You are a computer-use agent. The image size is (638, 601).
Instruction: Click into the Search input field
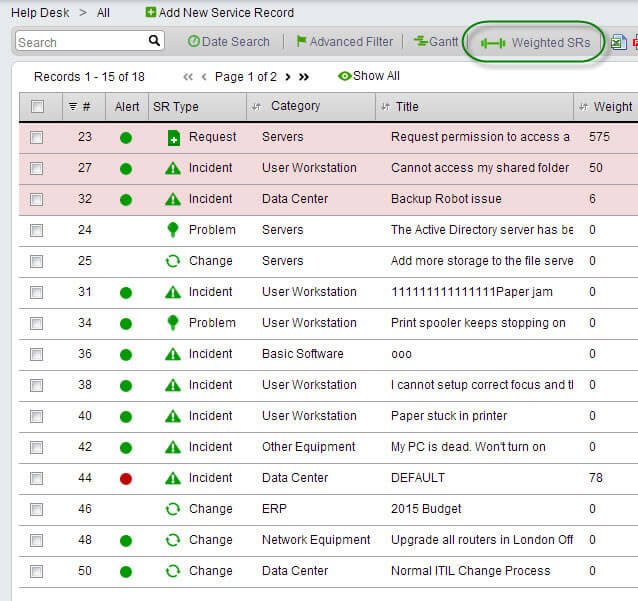[x=80, y=42]
